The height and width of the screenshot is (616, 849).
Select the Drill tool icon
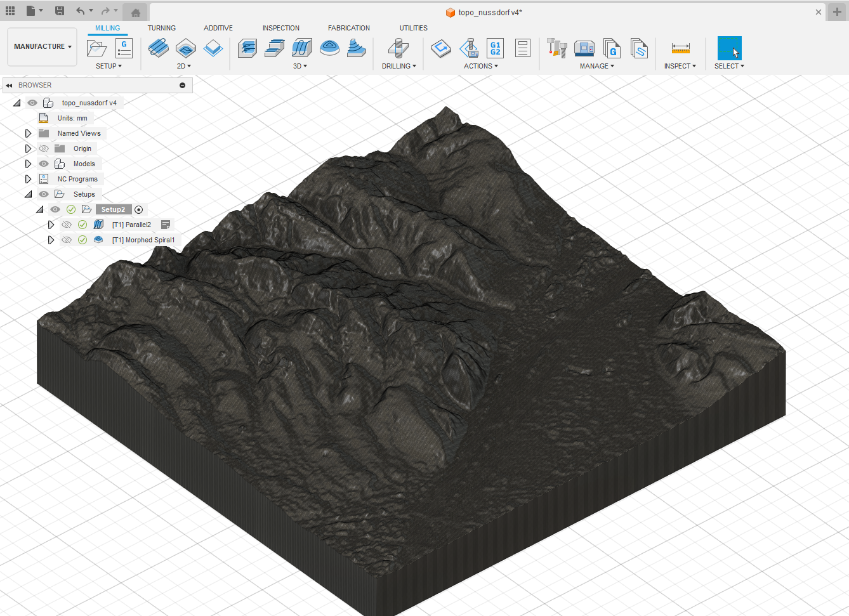398,48
